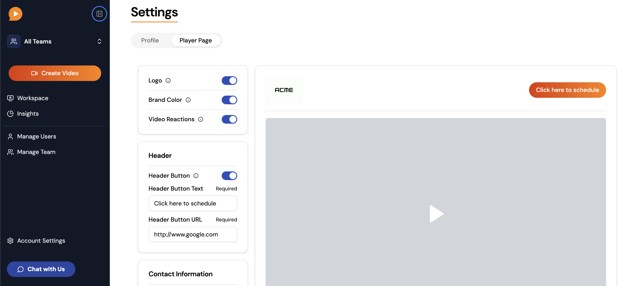Turn off the Brand Color toggle

tap(229, 100)
